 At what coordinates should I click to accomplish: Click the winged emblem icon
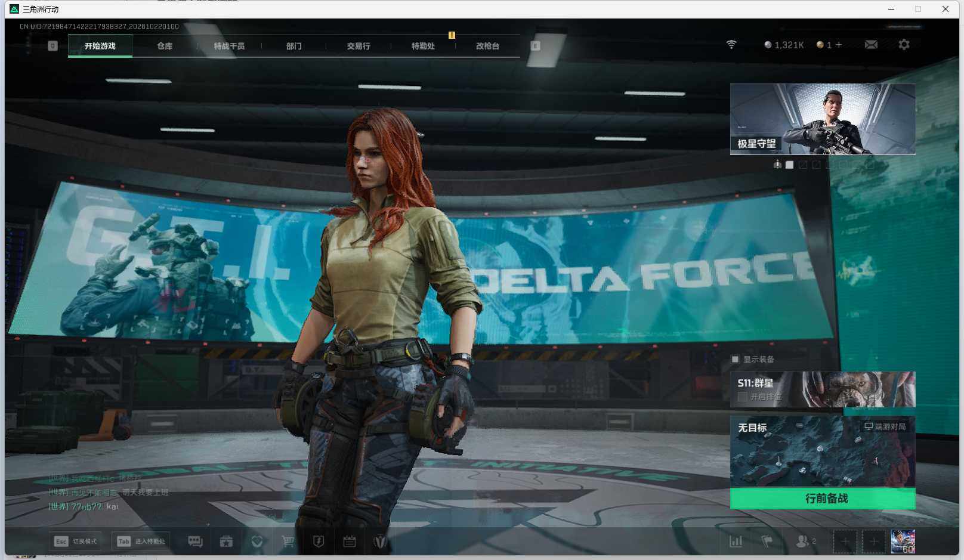381,542
